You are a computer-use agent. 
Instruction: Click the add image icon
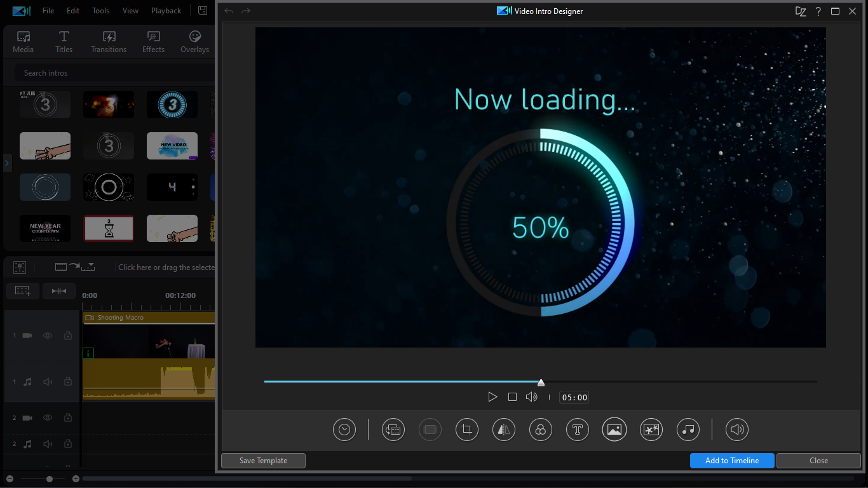(614, 430)
